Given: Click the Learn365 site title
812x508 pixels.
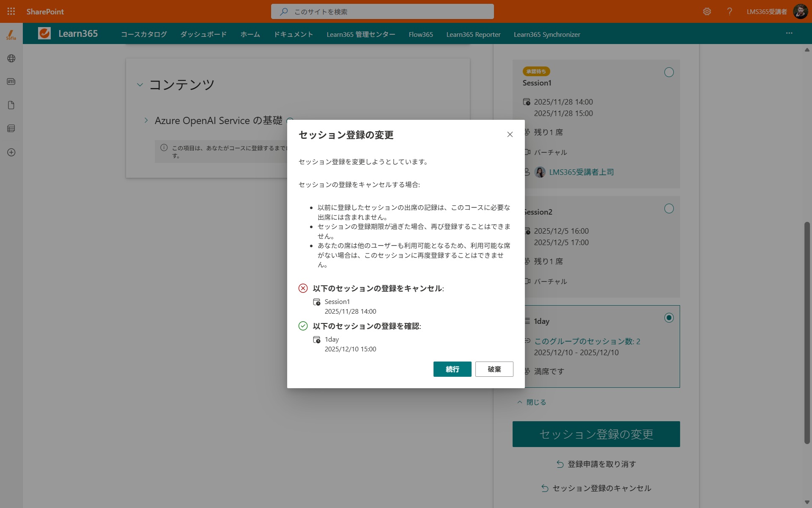Looking at the screenshot, I should coord(78,33).
